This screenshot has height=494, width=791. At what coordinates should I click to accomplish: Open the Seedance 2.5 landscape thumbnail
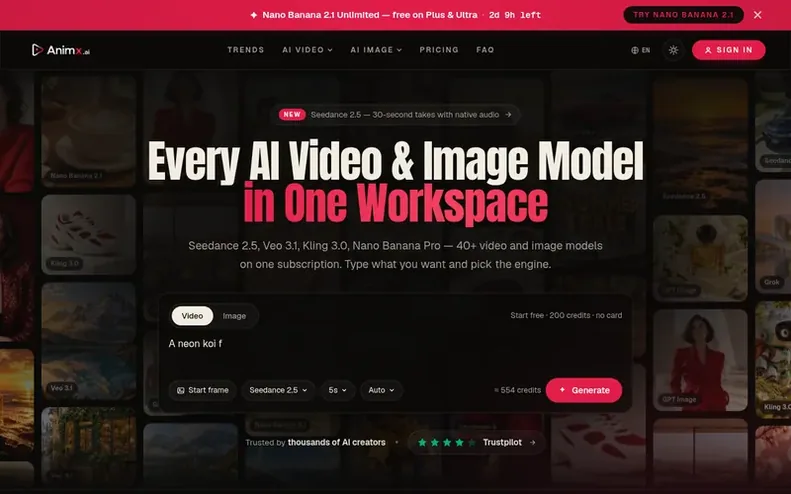(x=700, y=142)
